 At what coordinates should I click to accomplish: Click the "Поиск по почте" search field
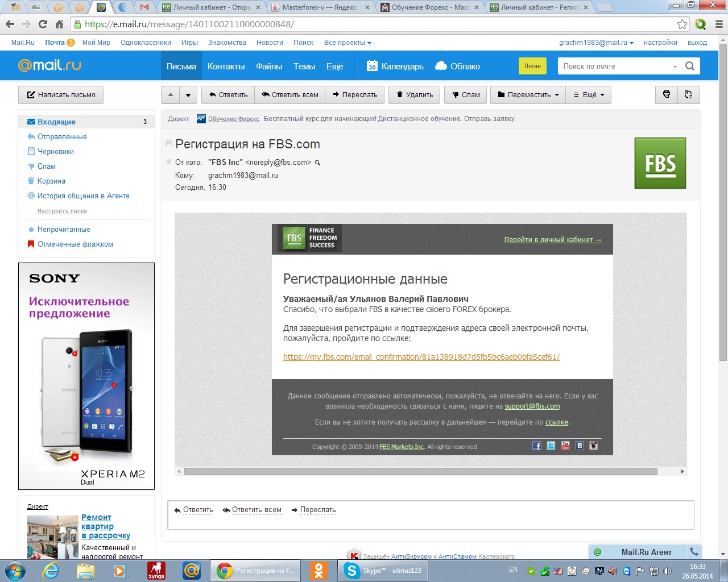[x=614, y=66]
